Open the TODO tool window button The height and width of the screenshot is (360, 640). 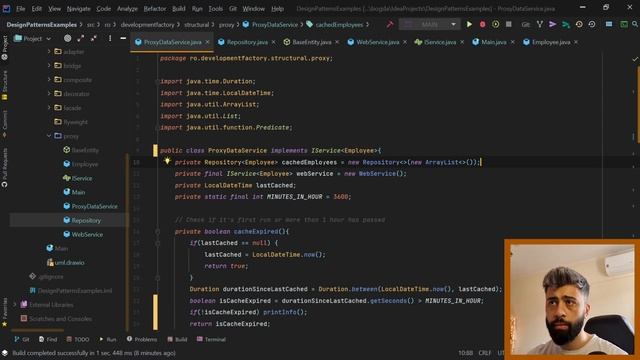pos(78,339)
